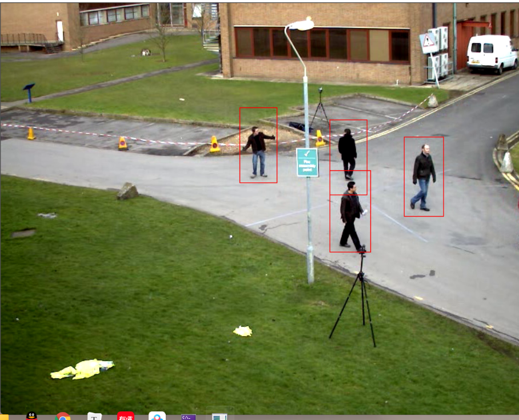
Task: Open the Typora 'T' icon in taskbar
Action: [94, 417]
